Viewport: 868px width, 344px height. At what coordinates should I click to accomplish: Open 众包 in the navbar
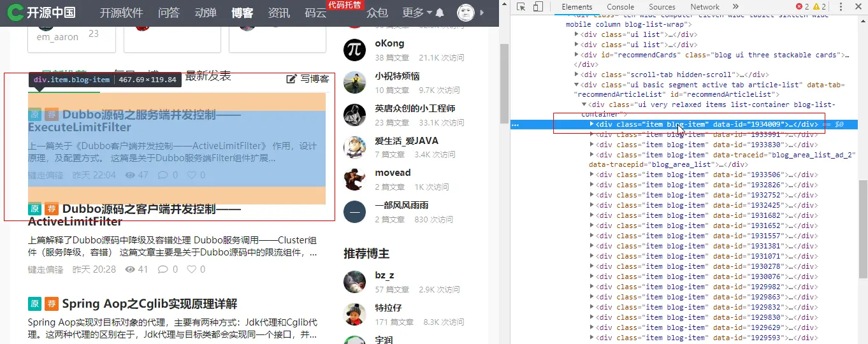coord(377,13)
